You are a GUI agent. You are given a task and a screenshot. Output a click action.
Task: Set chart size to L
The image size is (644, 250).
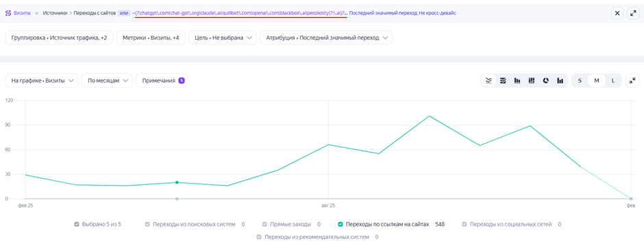pyautogui.click(x=613, y=81)
